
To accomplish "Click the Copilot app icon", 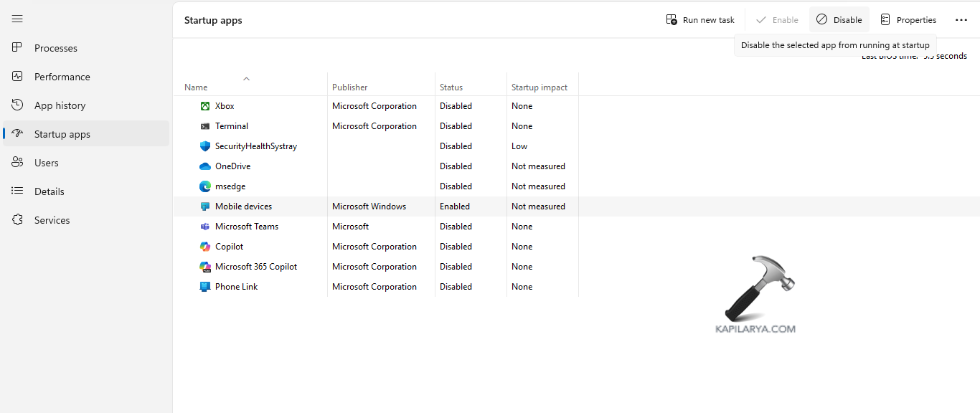I will click(204, 246).
